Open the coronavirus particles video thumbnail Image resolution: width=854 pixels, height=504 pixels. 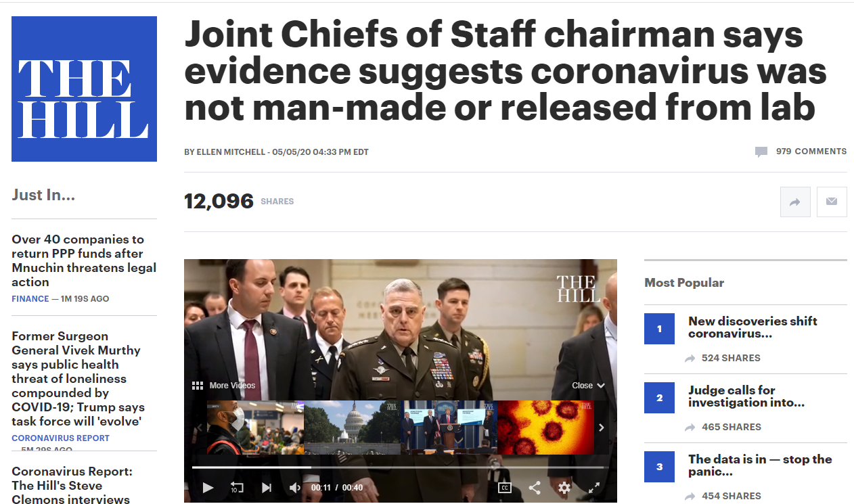point(545,428)
